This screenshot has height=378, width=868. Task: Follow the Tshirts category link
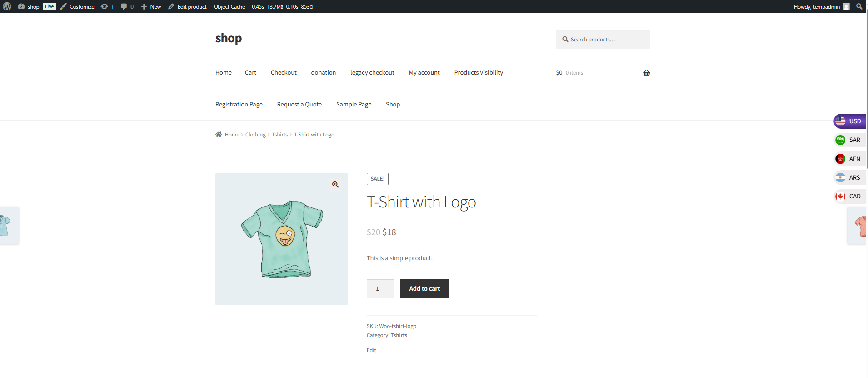click(399, 335)
